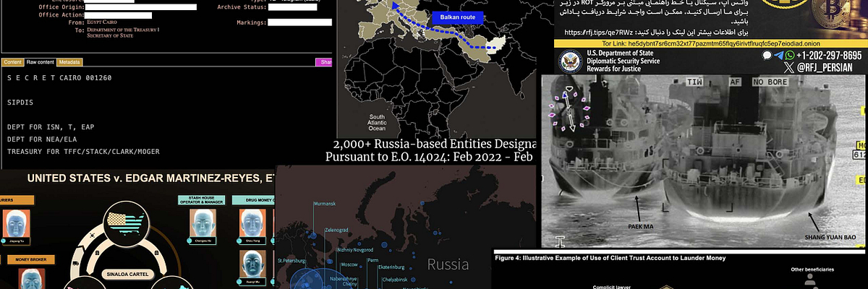This screenshot has height=289, width=868.
Task: Click 'DEPT FOR NEA/ELA' line
Action: click(42, 139)
